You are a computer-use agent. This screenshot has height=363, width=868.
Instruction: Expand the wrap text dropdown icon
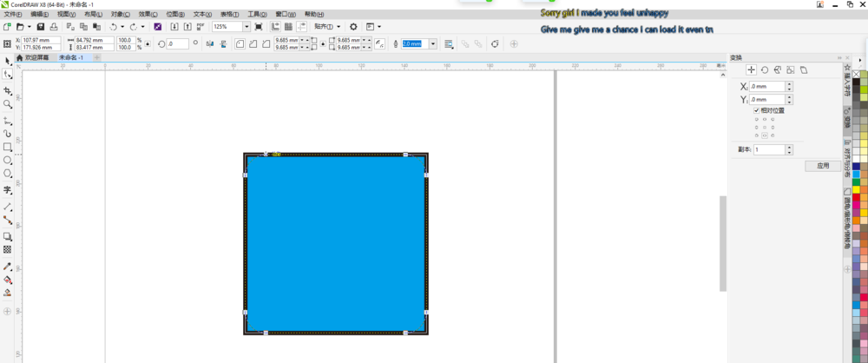click(449, 43)
